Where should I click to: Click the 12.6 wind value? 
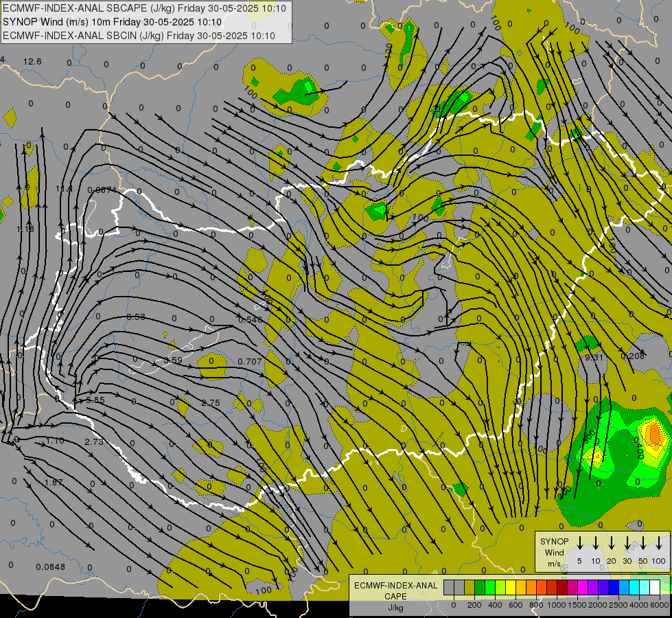click(x=32, y=62)
